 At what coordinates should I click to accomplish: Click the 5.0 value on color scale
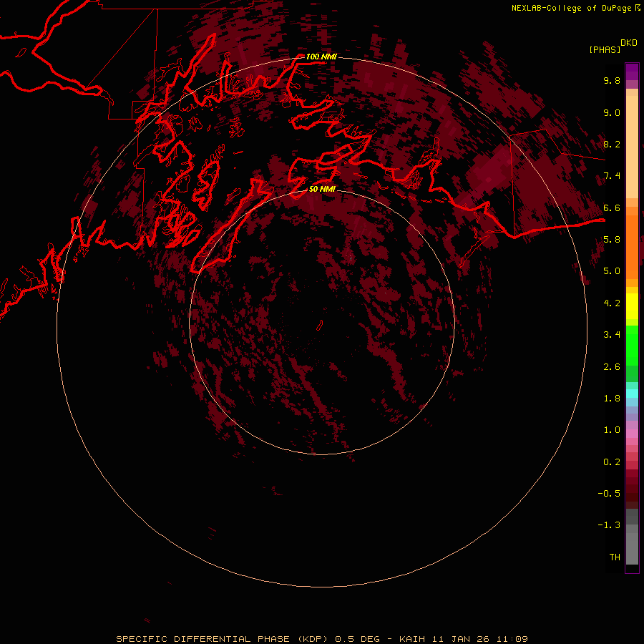612,271
